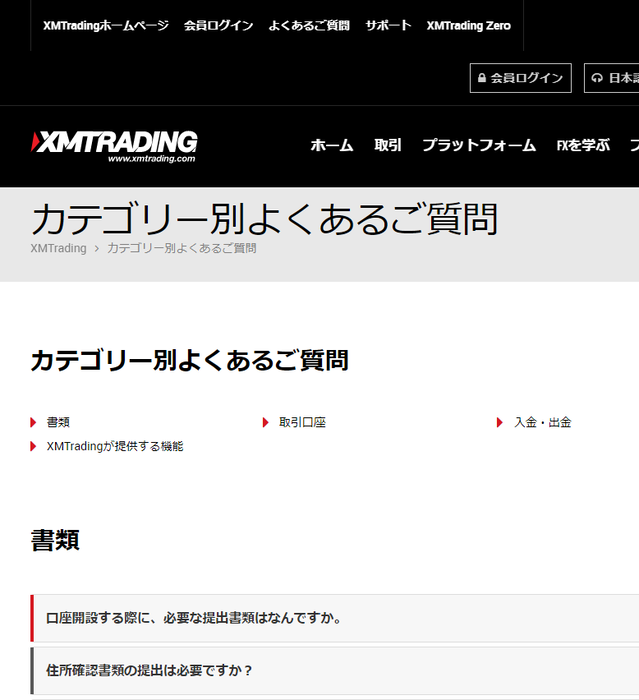
Task: Open 会員ログイン link in top bar
Action: (218, 25)
